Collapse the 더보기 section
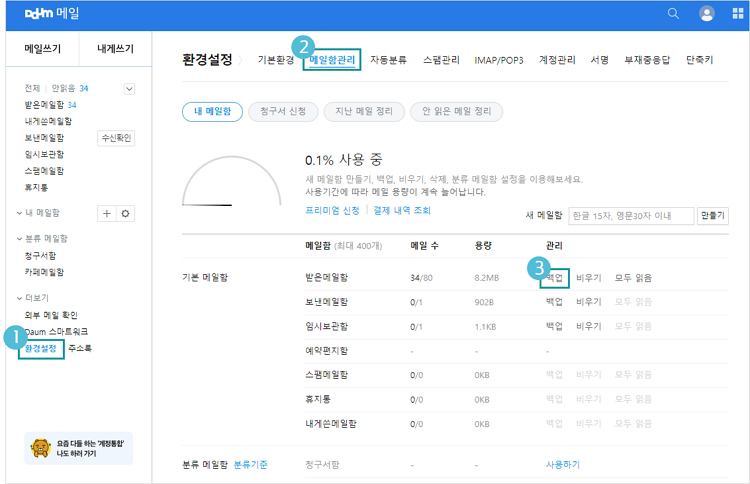This screenshot has width=750, height=484. click(20, 298)
